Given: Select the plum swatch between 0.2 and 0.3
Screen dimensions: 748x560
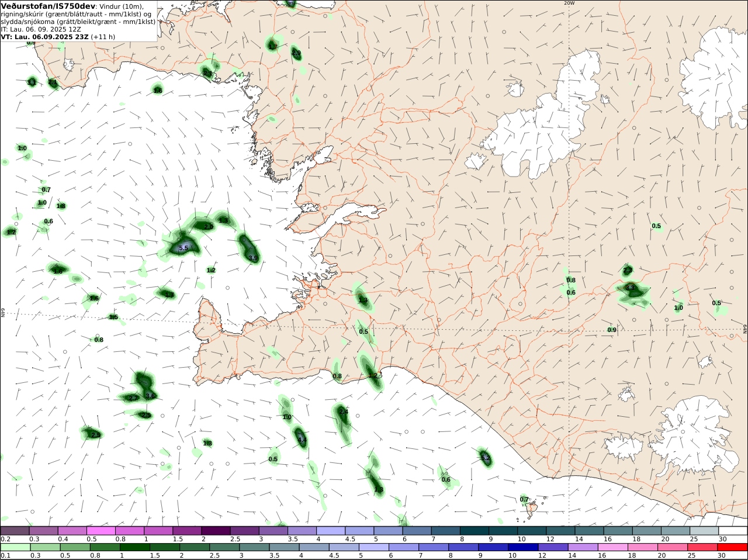Looking at the screenshot, I should pyautogui.click(x=15, y=531).
